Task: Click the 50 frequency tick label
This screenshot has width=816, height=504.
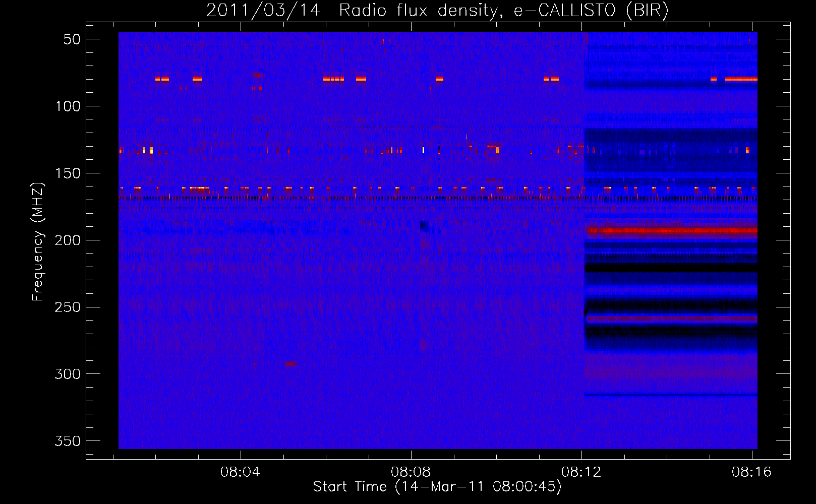Action: coord(72,39)
